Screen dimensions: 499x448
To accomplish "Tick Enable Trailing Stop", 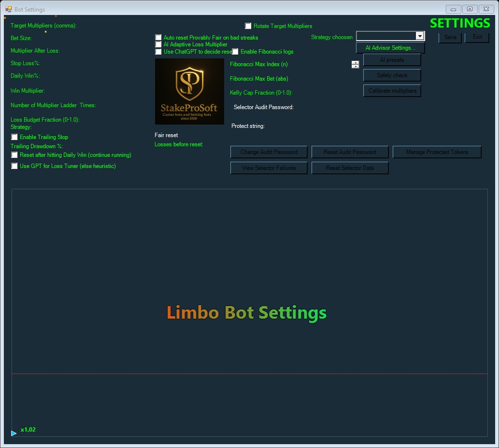I will [x=14, y=137].
